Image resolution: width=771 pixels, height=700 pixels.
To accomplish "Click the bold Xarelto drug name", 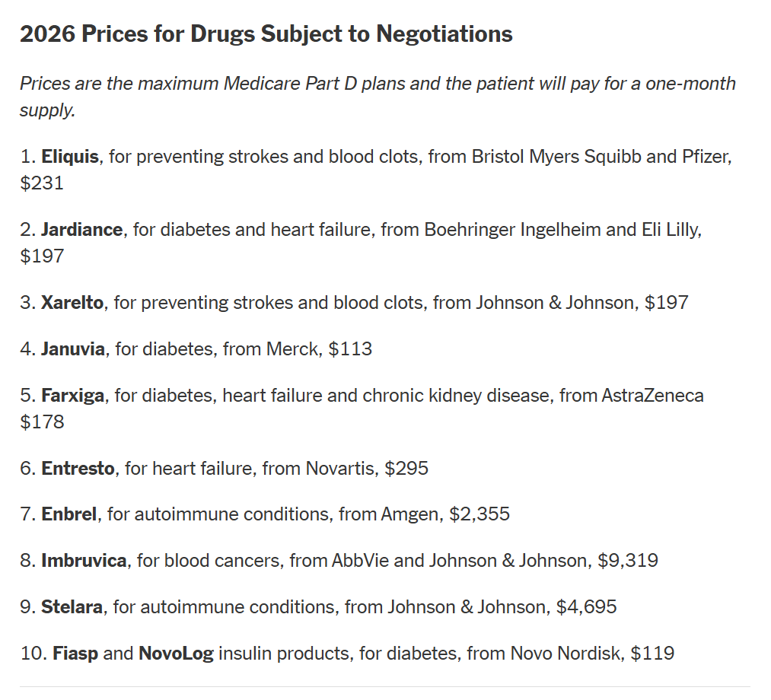I will point(72,303).
